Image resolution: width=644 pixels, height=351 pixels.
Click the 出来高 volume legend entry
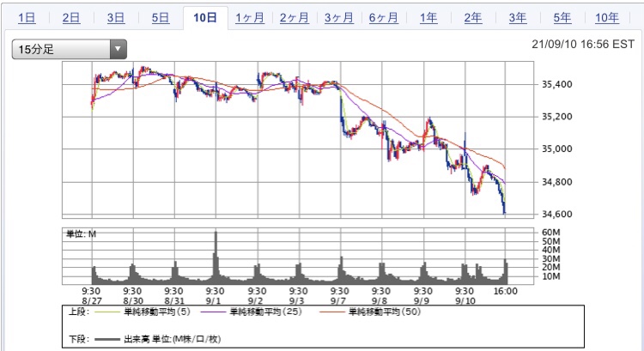coord(172,339)
